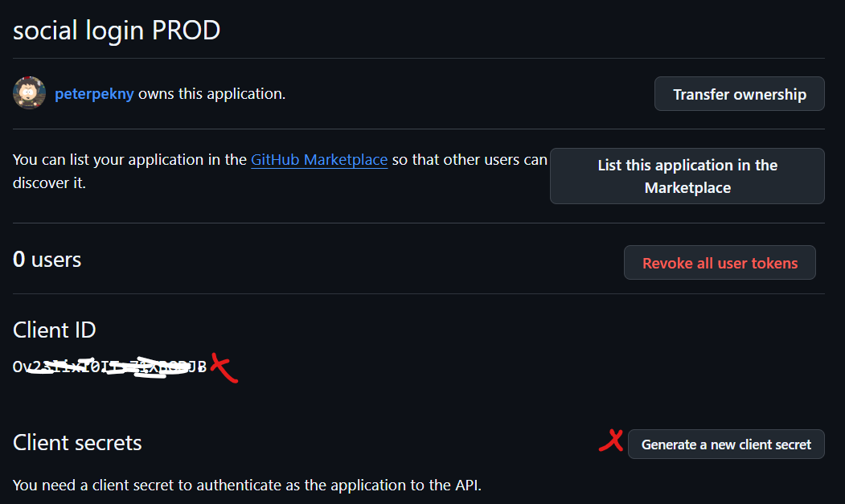Click the Transfer ownership button
845x504 pixels.
(x=739, y=94)
